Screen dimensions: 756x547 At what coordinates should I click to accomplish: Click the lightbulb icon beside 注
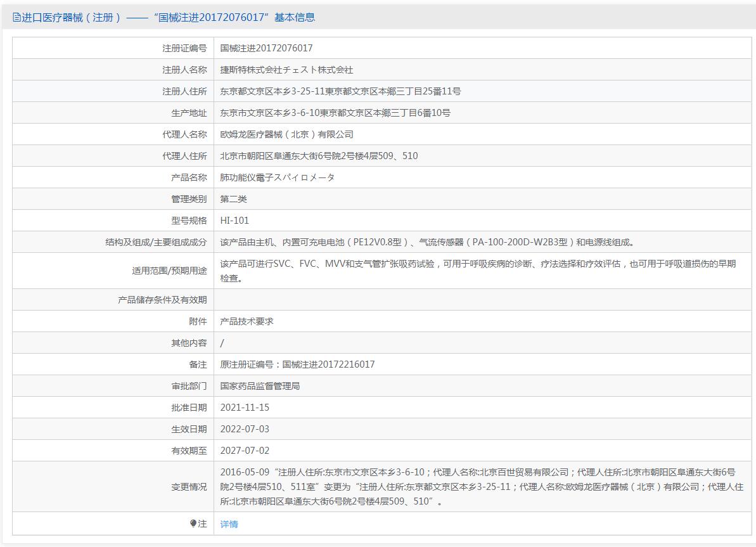pos(193,524)
